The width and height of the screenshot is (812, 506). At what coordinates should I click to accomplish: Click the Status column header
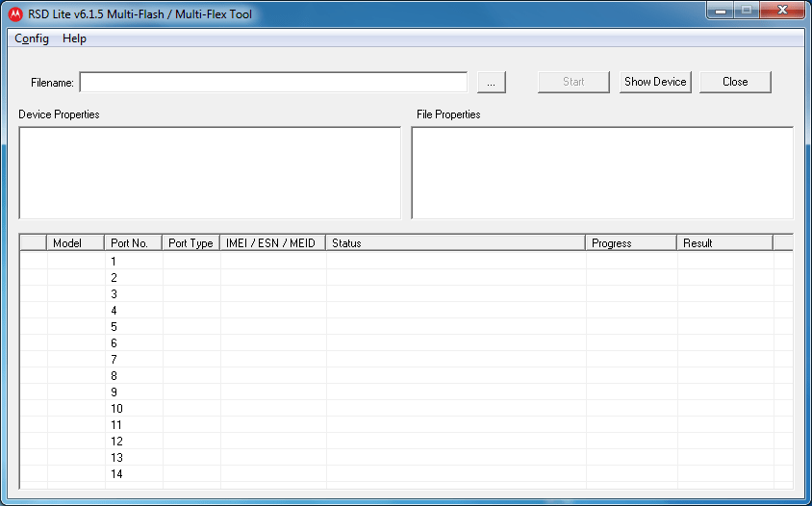455,243
